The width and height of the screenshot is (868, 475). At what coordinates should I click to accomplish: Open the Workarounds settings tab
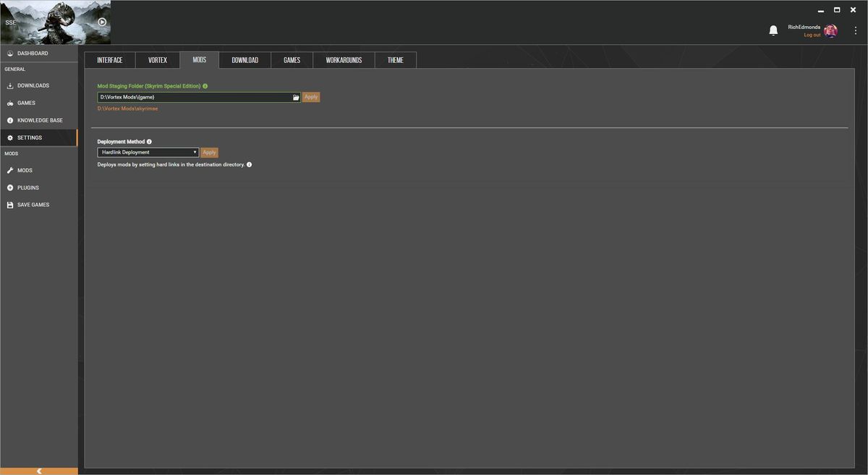344,60
